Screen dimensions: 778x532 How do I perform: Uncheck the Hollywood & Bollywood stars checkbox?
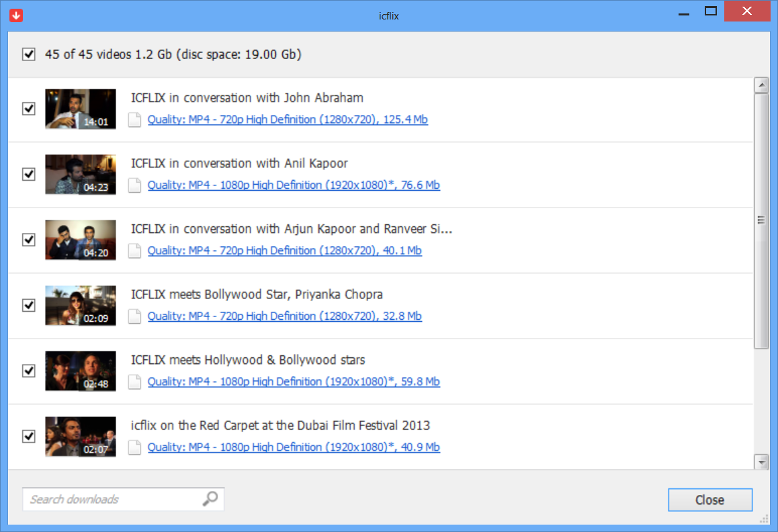[x=29, y=371]
